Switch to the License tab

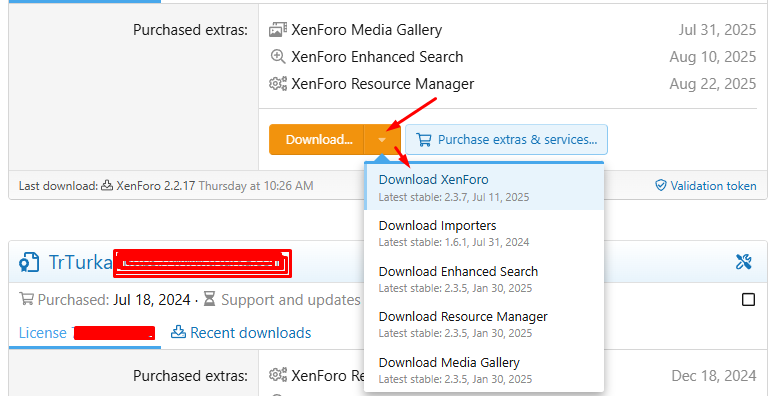(85, 333)
